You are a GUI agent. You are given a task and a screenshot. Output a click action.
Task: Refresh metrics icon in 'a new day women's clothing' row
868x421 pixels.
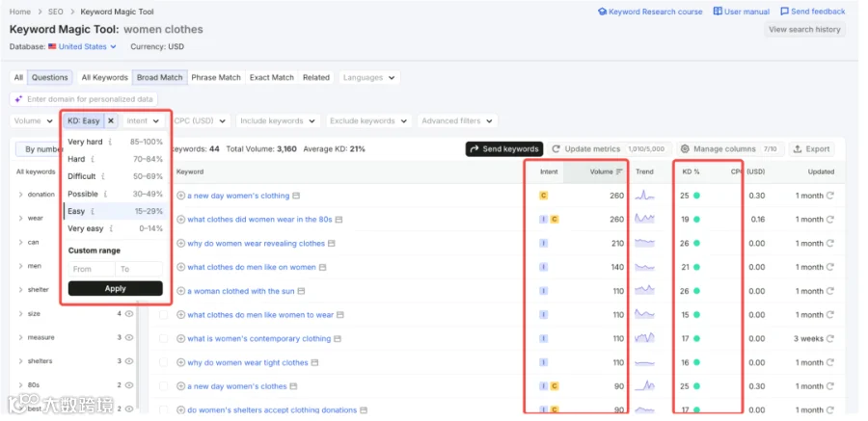click(x=829, y=196)
